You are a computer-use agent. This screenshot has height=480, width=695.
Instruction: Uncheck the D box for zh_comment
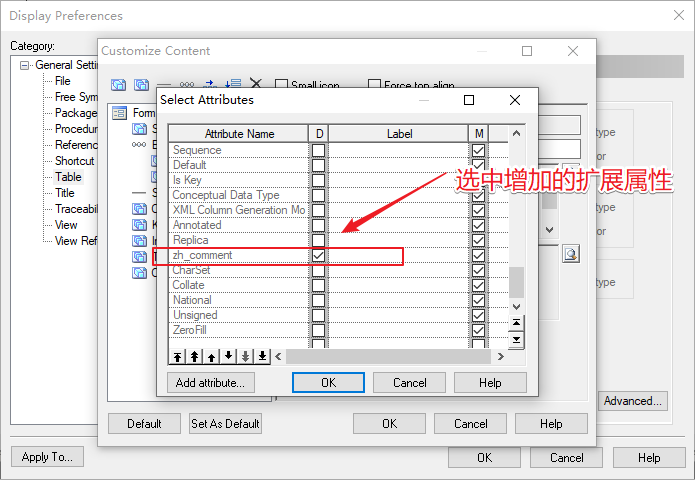pyautogui.click(x=318, y=255)
